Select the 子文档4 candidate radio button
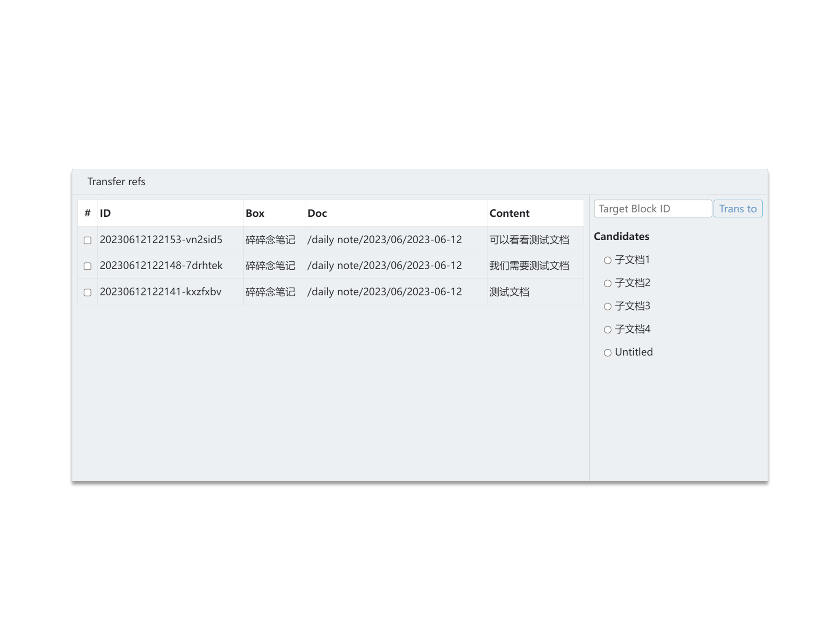The width and height of the screenshot is (840, 630). point(607,330)
